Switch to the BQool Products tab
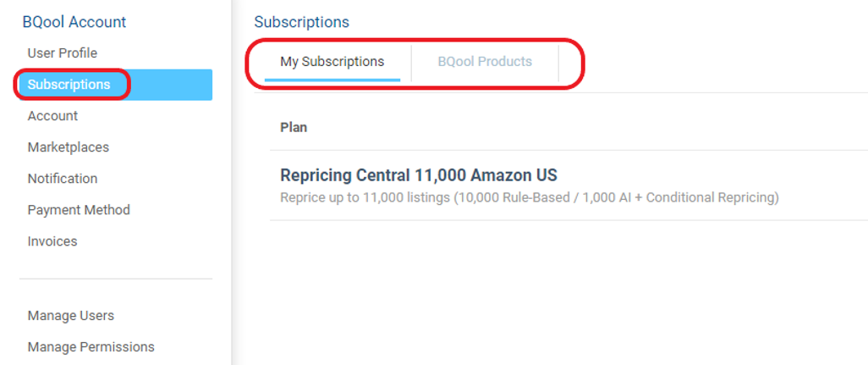The height and width of the screenshot is (365, 868). coord(485,62)
